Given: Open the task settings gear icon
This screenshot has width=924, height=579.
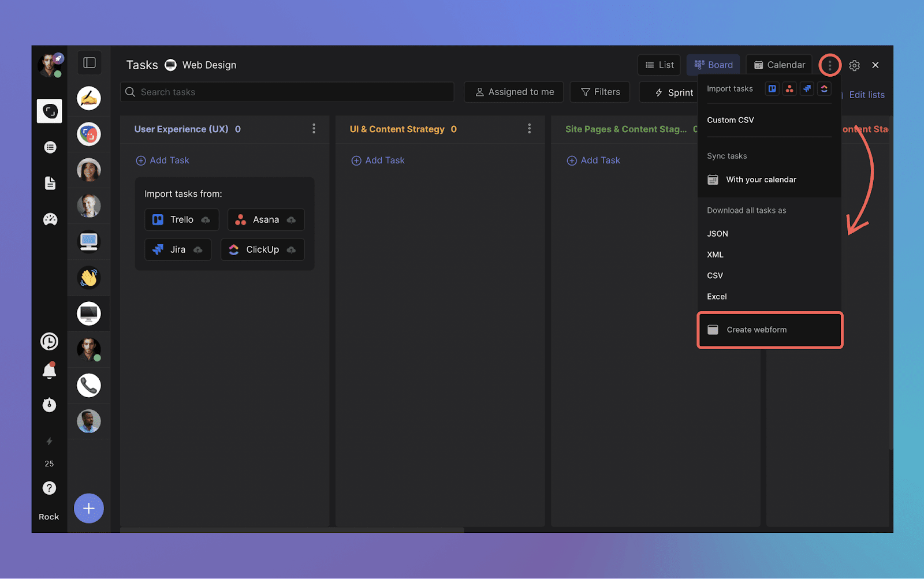Looking at the screenshot, I should (855, 65).
